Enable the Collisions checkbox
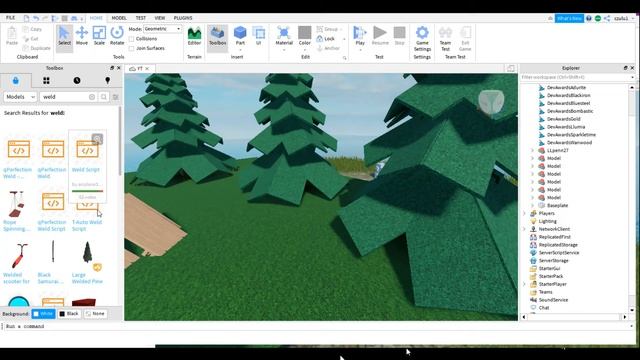The width and height of the screenshot is (640, 360). pos(131,39)
